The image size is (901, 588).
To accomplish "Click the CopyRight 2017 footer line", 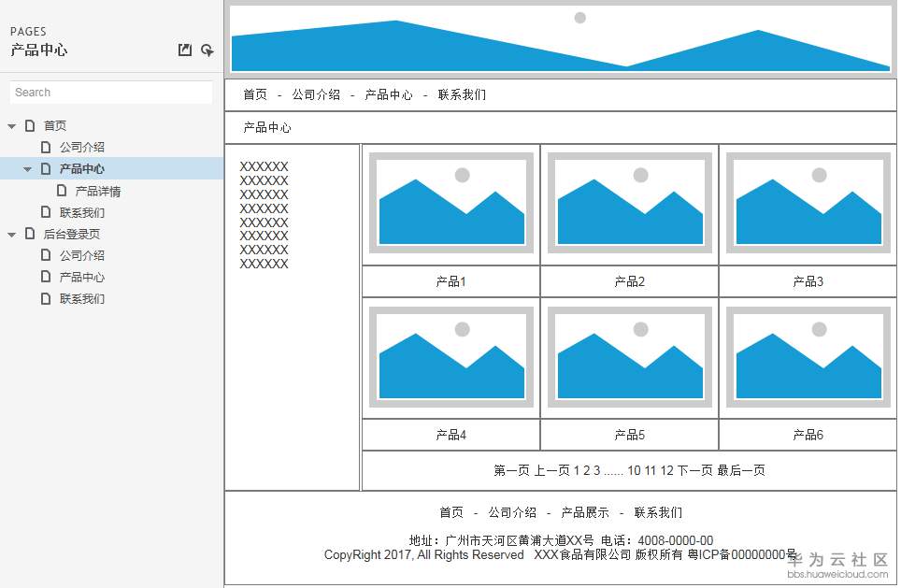I will (560, 555).
